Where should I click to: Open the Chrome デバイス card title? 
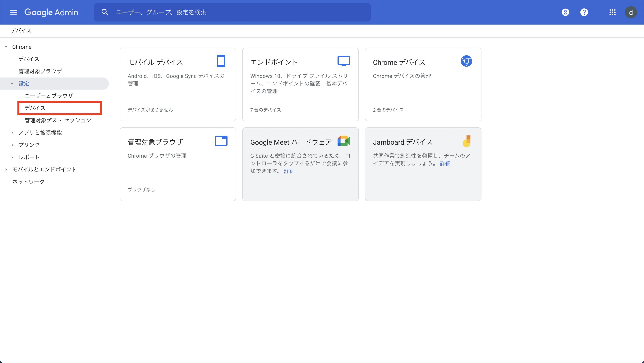[x=399, y=62]
